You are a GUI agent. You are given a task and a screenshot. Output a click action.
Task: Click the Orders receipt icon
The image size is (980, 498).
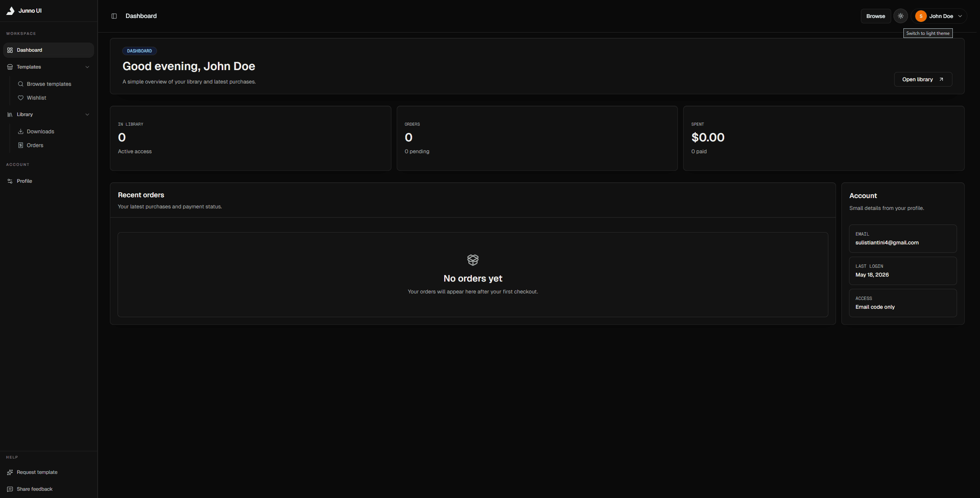click(x=21, y=145)
